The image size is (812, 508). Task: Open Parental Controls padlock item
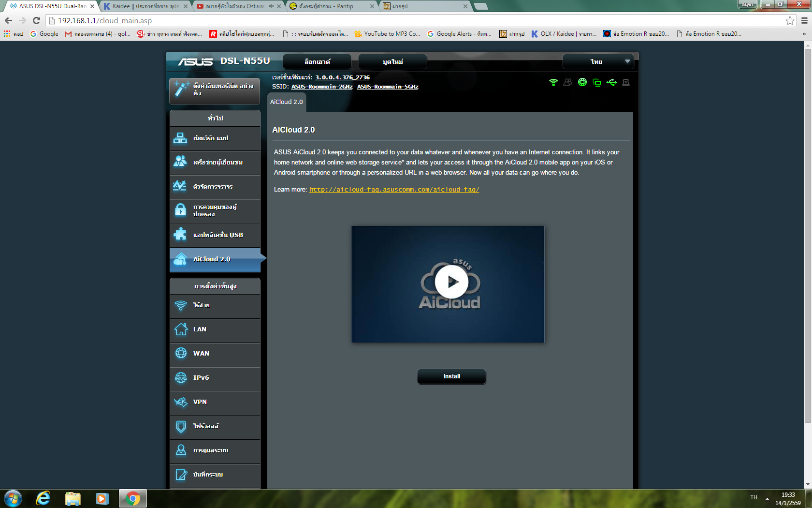tap(215, 211)
